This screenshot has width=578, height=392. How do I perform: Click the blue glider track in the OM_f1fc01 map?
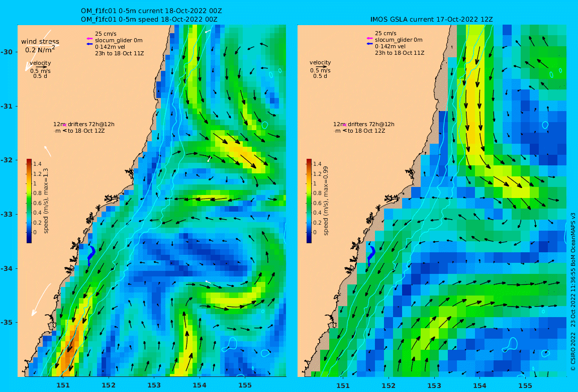pyautogui.click(x=90, y=256)
